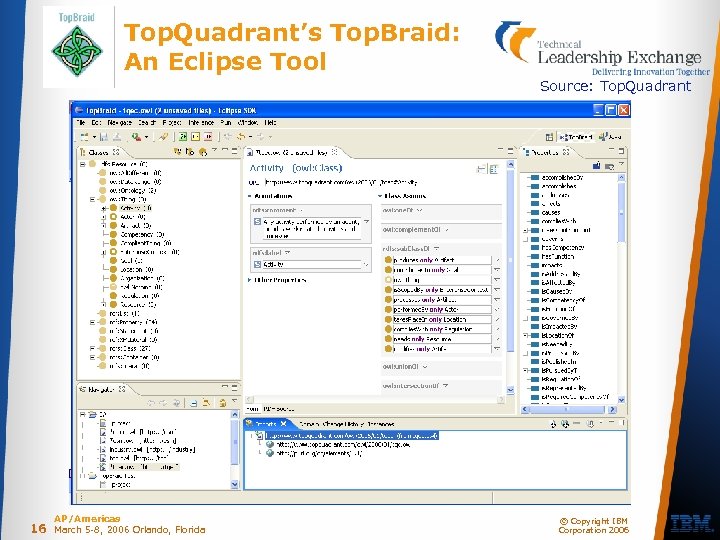Expand the Other Properties section

(x=250, y=280)
